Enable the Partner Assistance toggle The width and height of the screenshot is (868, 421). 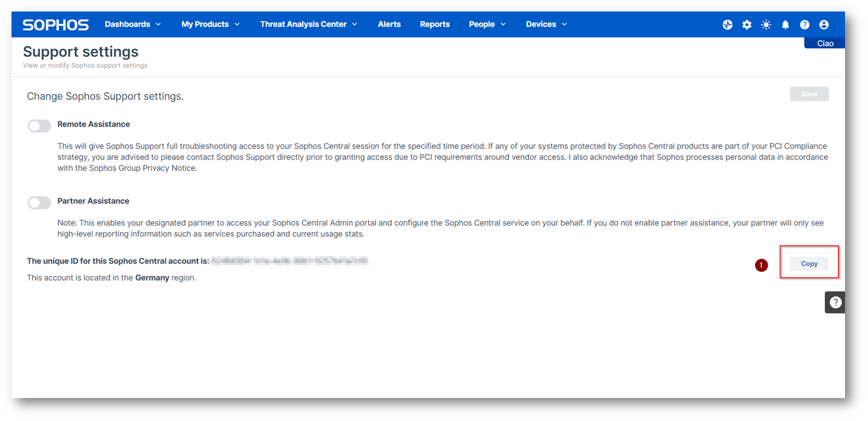(39, 202)
